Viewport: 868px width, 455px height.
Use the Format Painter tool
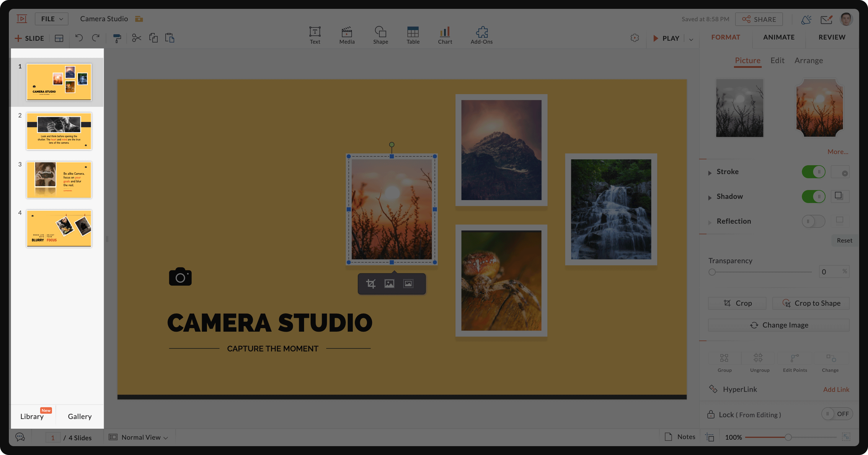pos(117,38)
